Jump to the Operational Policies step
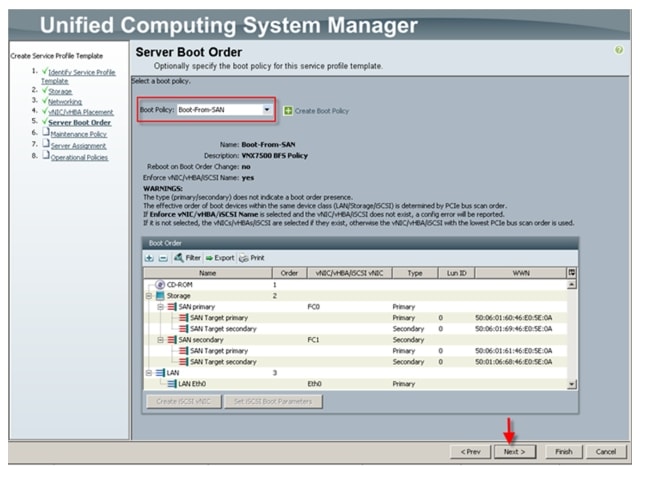 (x=79, y=157)
